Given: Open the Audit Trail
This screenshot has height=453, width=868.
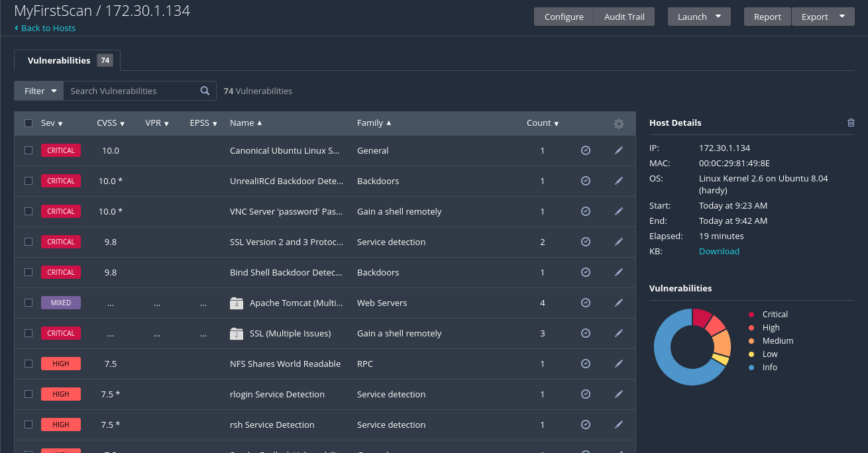Looking at the screenshot, I should pos(624,17).
